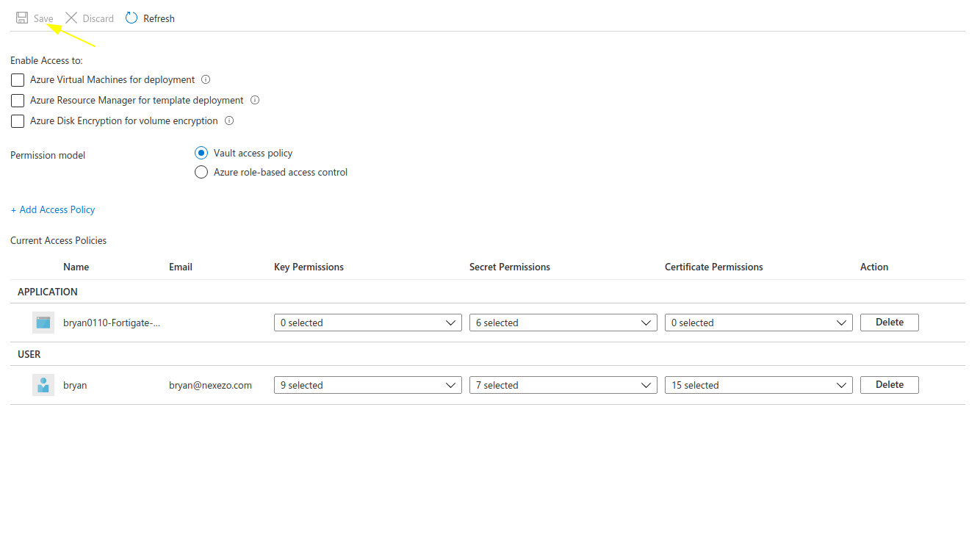980x540 pixels.
Task: Click the Enable Access to label
Action: tap(46, 60)
